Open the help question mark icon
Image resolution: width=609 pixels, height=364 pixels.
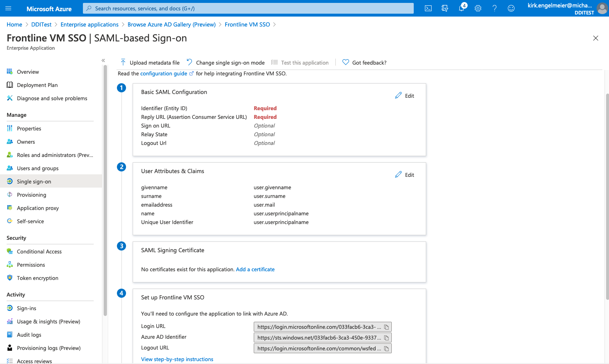pos(494,8)
